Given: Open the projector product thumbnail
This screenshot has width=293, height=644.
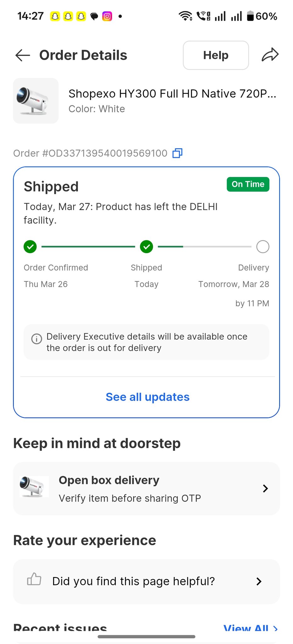Looking at the screenshot, I should pos(36,101).
